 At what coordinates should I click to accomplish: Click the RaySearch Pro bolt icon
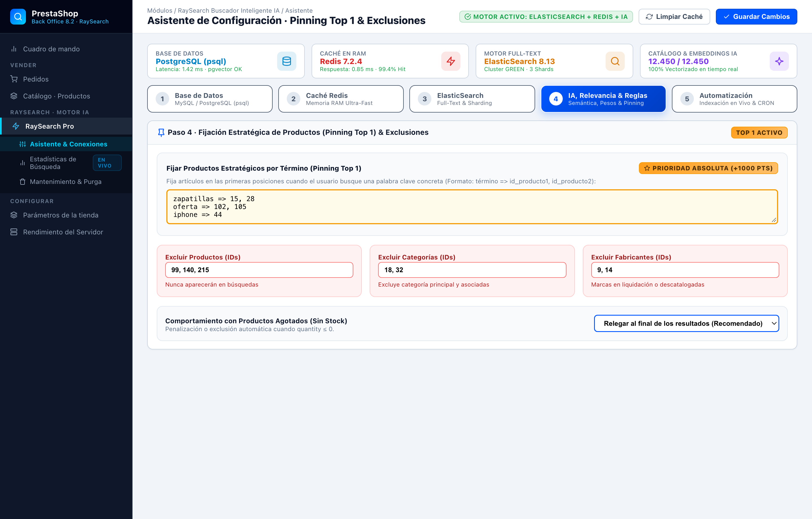point(16,126)
